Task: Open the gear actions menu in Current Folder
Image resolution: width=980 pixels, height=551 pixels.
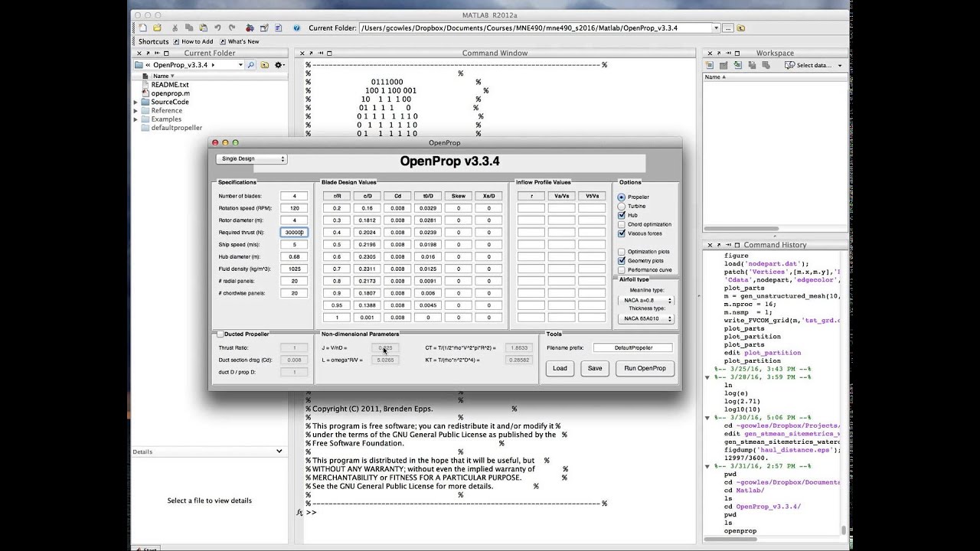Action: click(x=279, y=65)
